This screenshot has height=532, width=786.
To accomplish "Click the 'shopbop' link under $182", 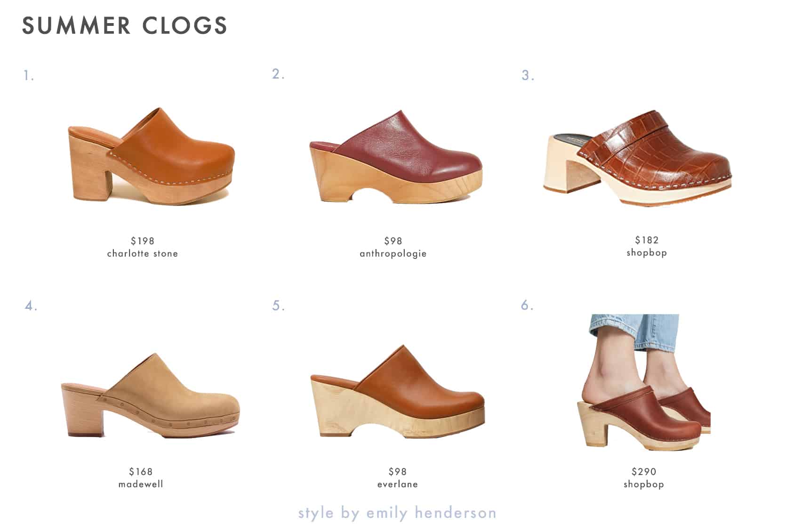I will point(647,253).
